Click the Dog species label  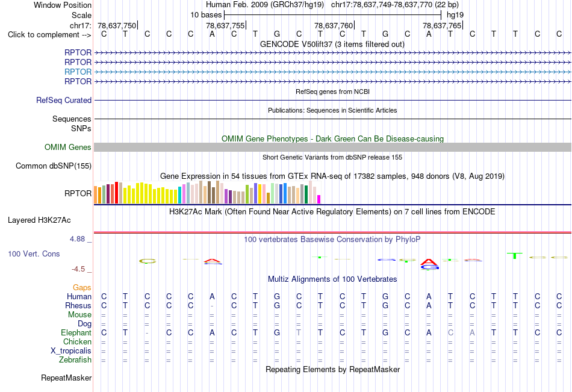coord(84,324)
